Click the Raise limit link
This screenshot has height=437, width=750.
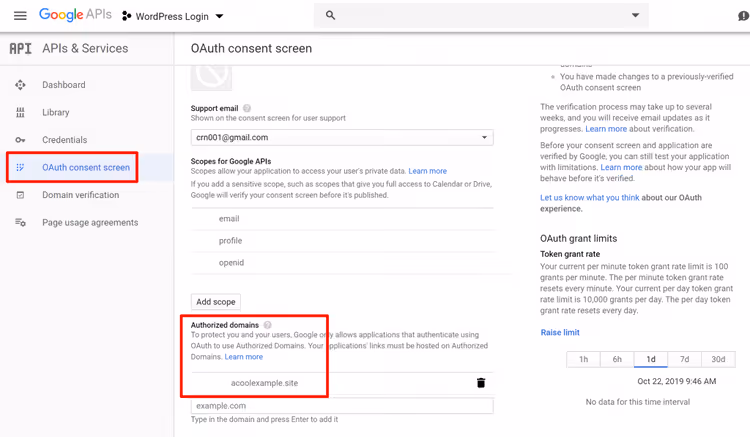tap(560, 332)
